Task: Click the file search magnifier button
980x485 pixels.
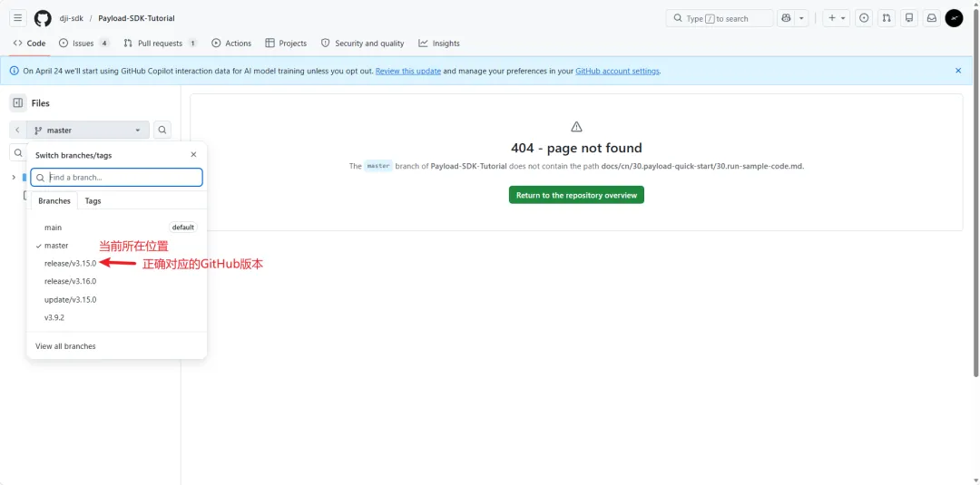Action: (x=162, y=130)
